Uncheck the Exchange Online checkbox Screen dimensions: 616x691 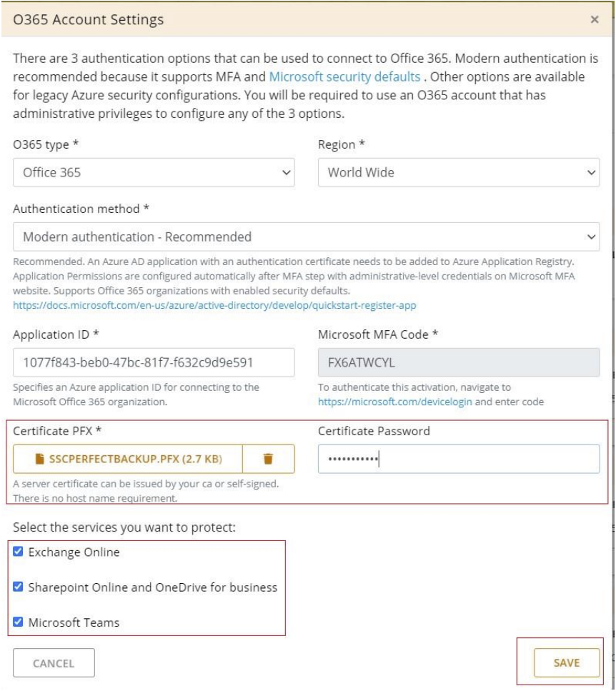pos(18,552)
